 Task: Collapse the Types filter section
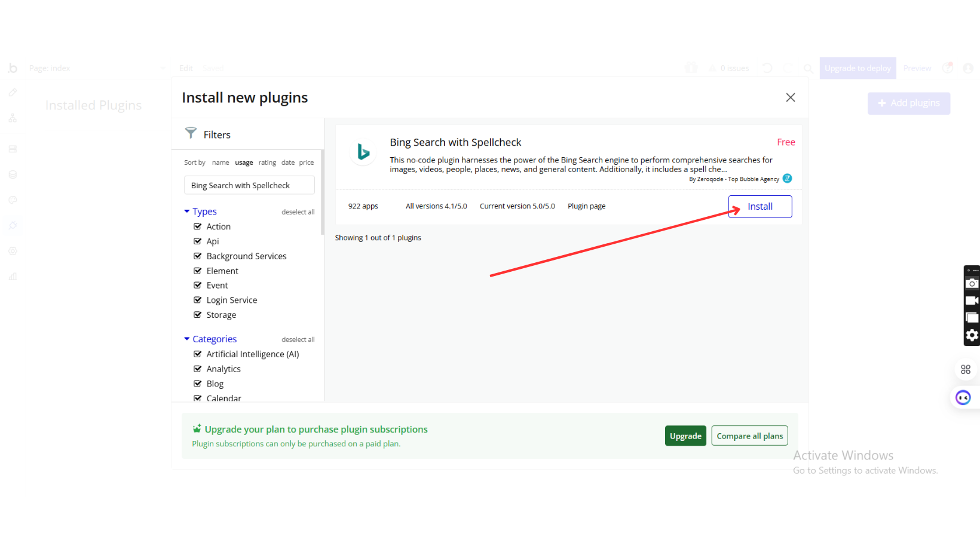tap(187, 211)
